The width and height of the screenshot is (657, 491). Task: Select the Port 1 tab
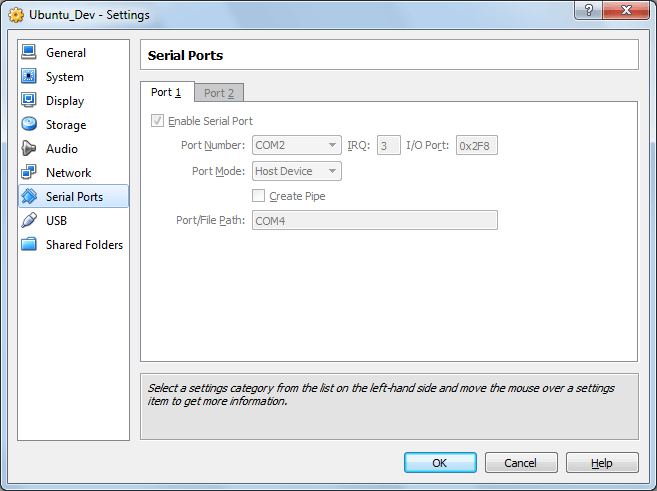click(166, 93)
